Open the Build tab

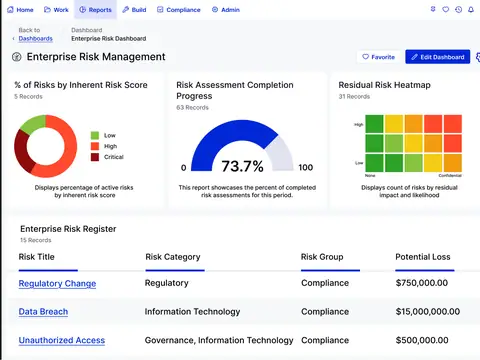click(x=134, y=10)
